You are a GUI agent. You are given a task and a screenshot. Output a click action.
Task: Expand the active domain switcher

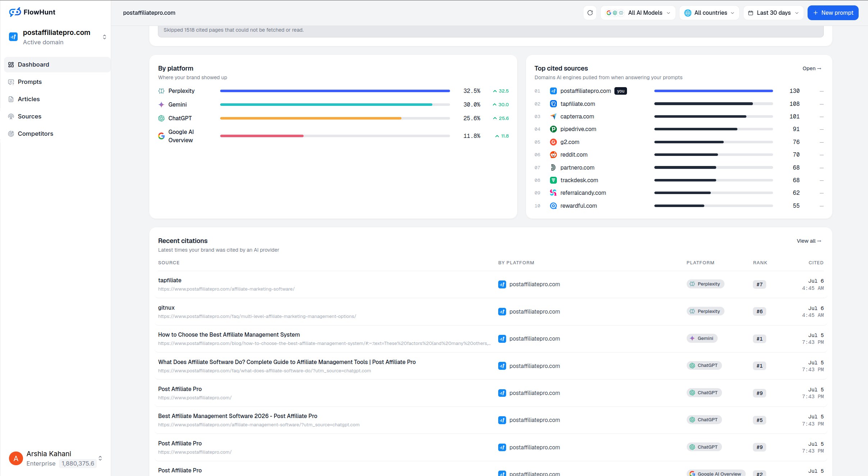104,37
